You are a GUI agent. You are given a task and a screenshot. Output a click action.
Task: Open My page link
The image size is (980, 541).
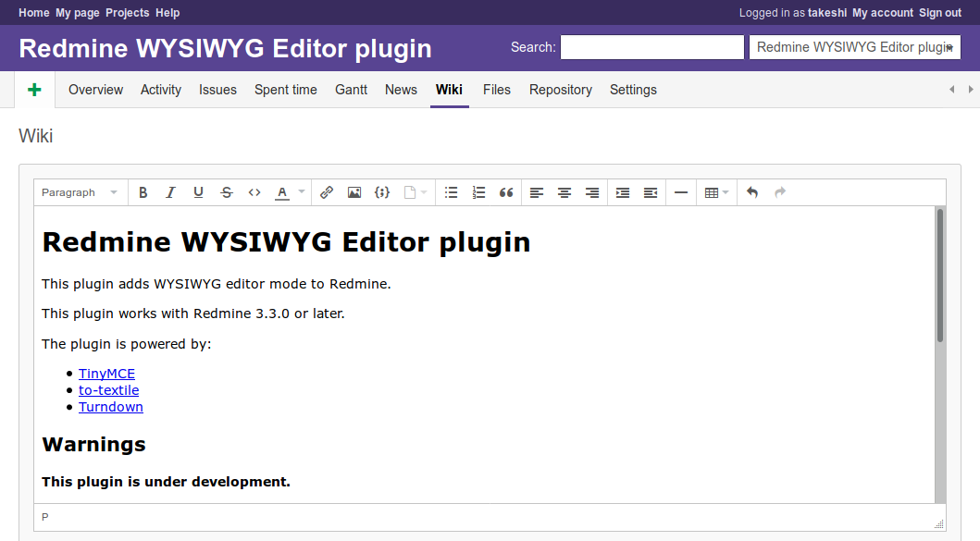tap(78, 13)
